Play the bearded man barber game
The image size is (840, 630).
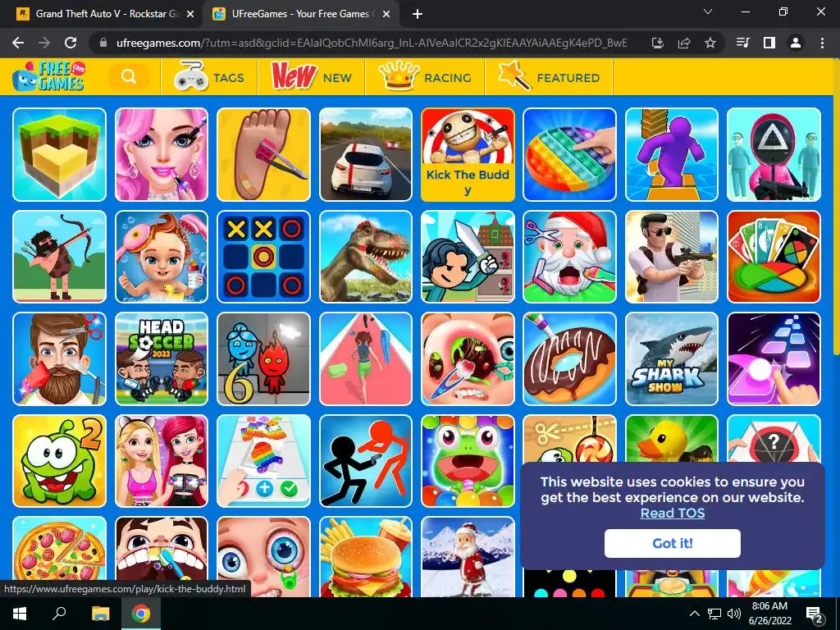(59, 359)
